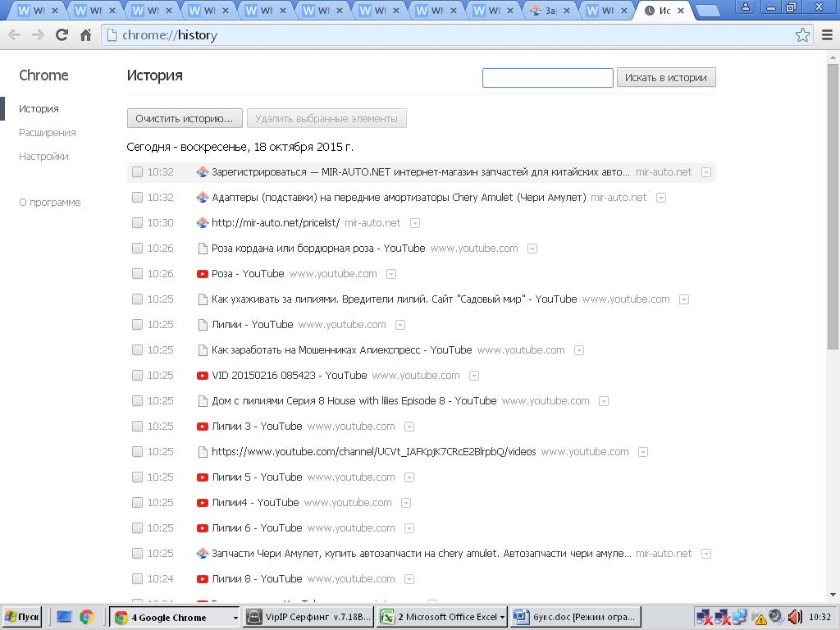Bookmark this page with the star icon
Screen dimensions: 840x630
click(x=802, y=34)
